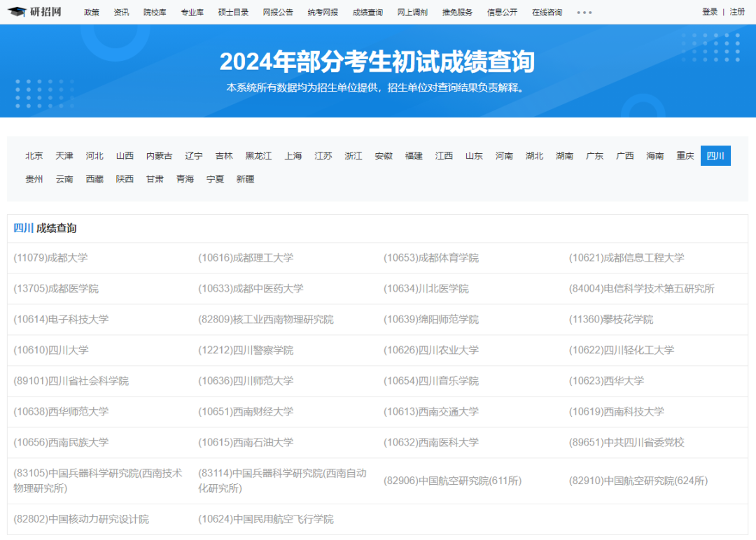Select the 新疆 province tab

(244, 179)
